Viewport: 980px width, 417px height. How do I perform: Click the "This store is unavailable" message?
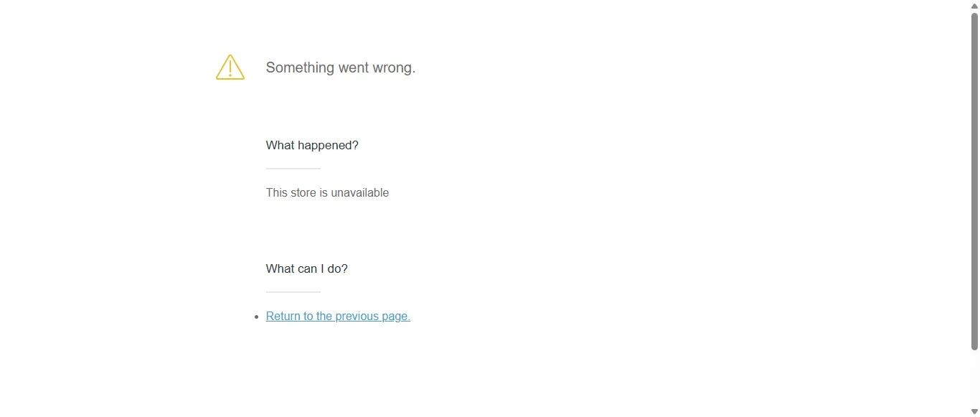(x=327, y=193)
